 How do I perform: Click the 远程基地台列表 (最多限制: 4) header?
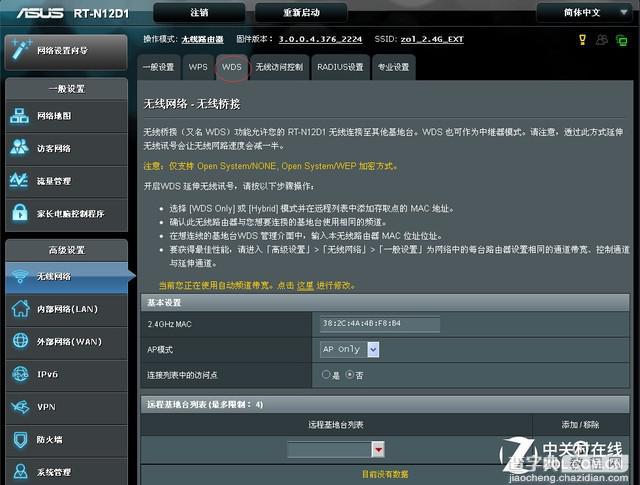point(385,405)
